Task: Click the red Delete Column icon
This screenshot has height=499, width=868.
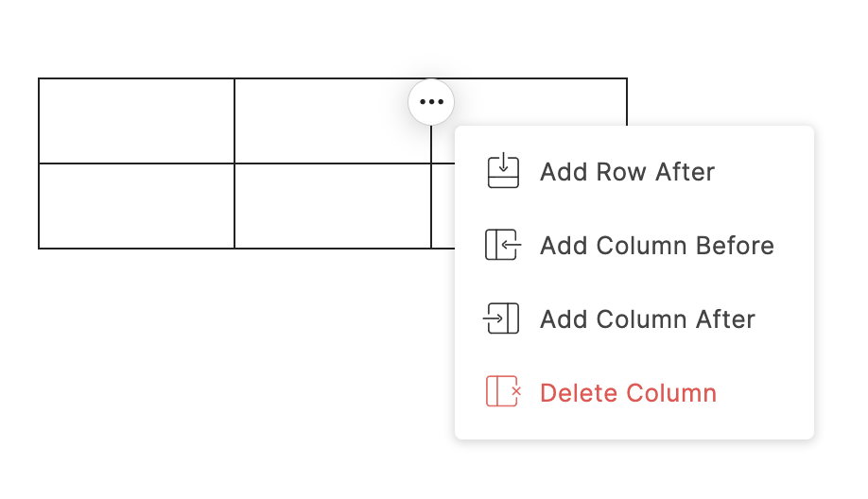Action: (503, 392)
